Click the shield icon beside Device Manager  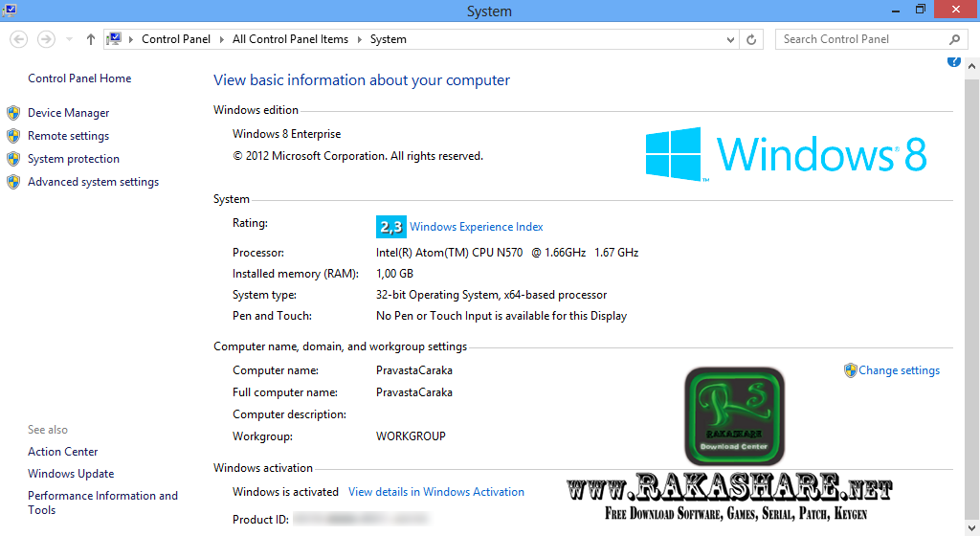[13, 113]
